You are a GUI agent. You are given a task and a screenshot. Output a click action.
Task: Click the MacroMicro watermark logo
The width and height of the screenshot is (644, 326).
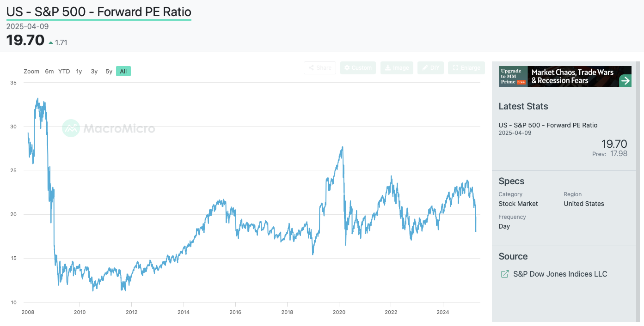[x=109, y=128]
